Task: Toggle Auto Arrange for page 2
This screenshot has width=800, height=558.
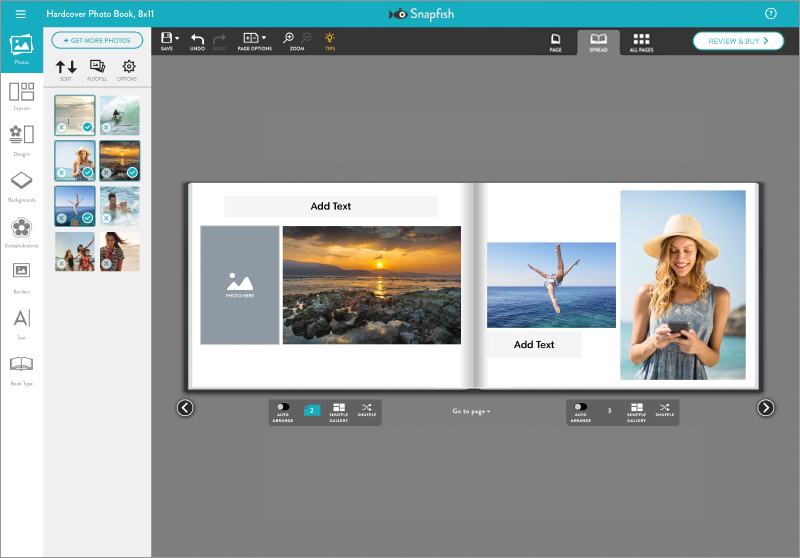Action: tap(283, 408)
